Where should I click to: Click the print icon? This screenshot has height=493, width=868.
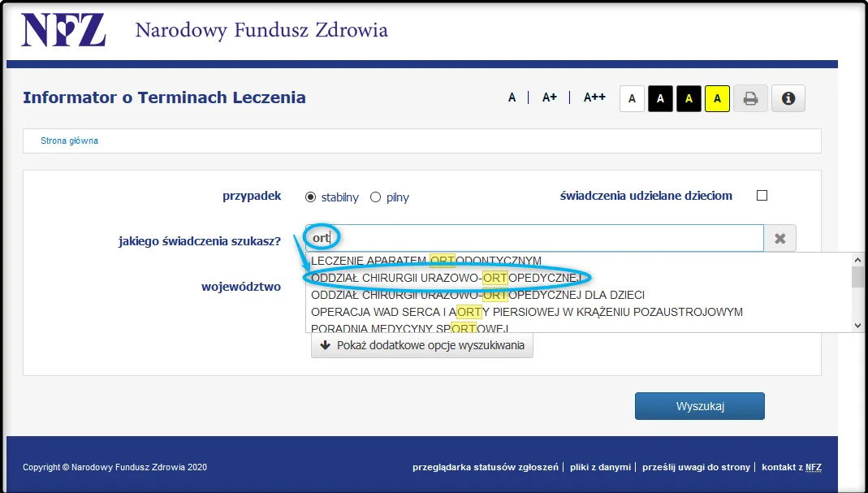(750, 97)
